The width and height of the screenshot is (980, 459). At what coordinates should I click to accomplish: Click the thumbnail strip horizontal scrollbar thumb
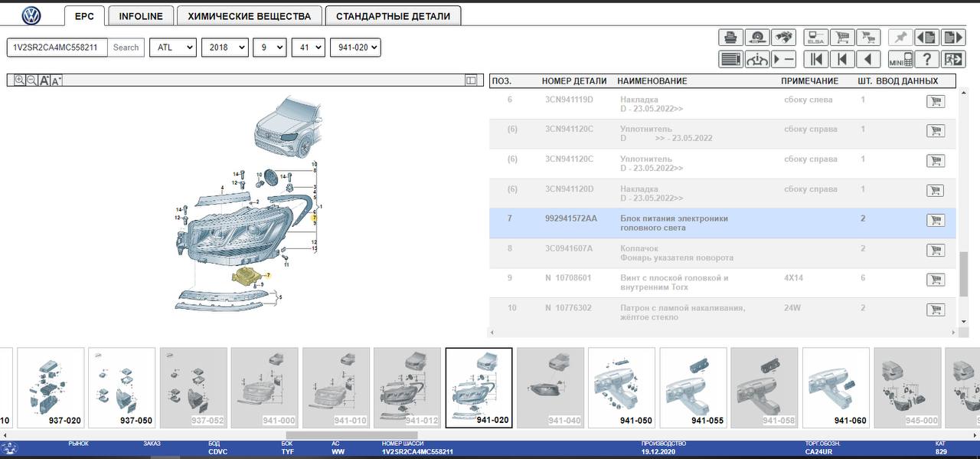(351, 435)
